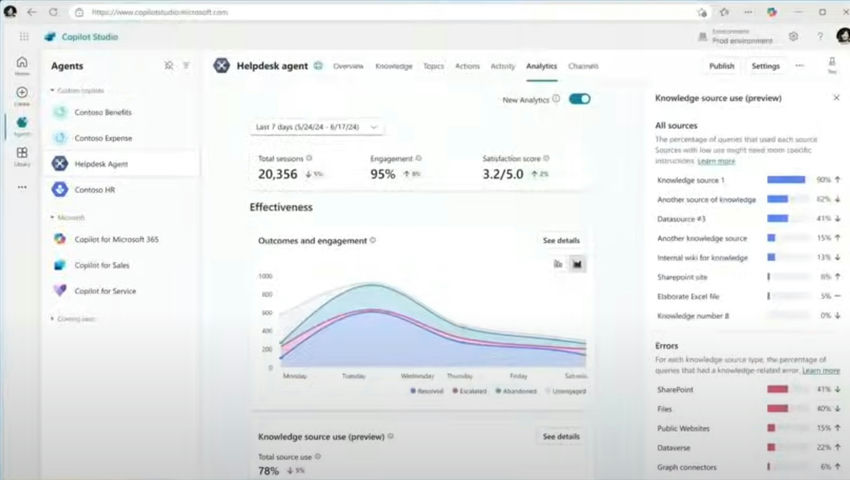Viewport: 850px width, 480px height.
Task: Click the Copilot Studio logo icon
Action: click(50, 36)
